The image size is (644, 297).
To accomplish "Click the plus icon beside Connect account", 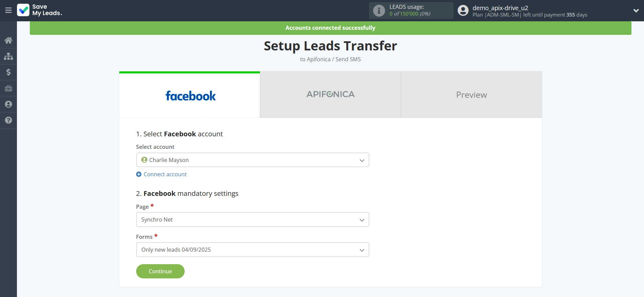I will point(139,174).
